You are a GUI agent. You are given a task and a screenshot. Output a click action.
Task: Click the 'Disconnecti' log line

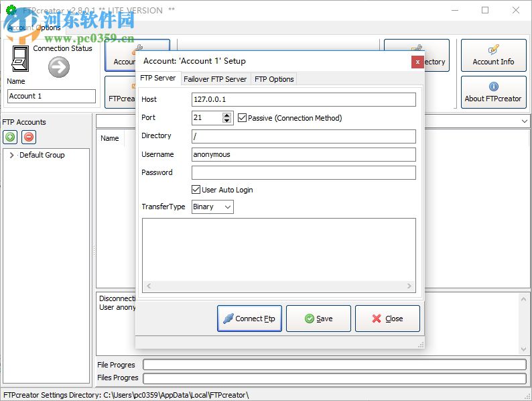(117, 298)
